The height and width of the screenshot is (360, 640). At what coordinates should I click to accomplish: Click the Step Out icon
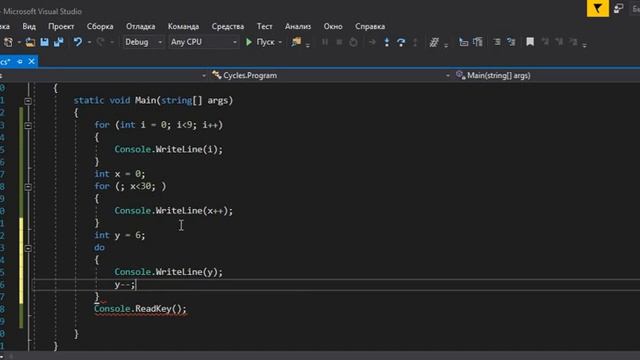coord(415,42)
